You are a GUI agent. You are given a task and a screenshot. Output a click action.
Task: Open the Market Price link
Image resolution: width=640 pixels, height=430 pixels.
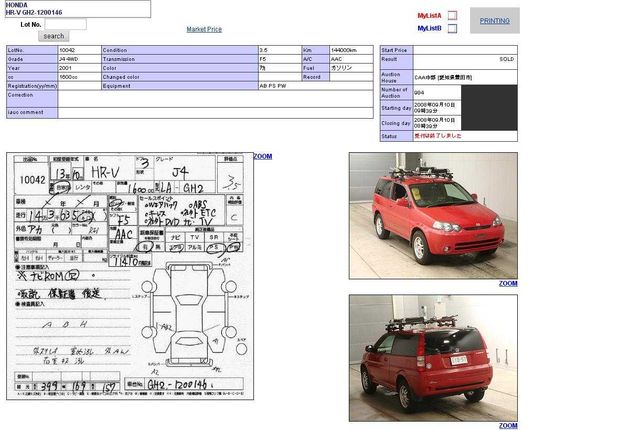pos(204,29)
